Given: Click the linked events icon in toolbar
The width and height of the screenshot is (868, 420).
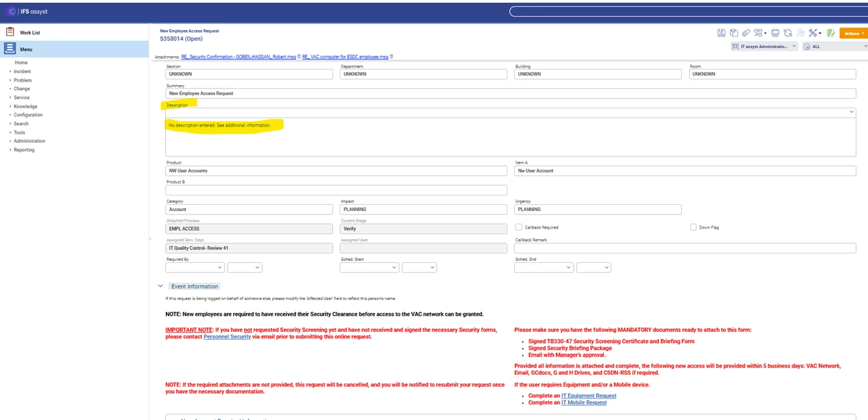Looking at the screenshot, I should tap(758, 33).
